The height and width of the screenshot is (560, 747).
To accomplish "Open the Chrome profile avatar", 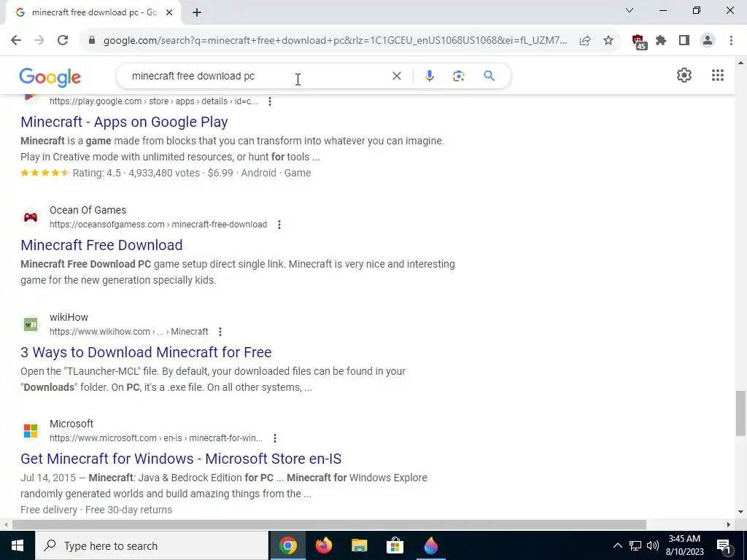I will (x=708, y=41).
